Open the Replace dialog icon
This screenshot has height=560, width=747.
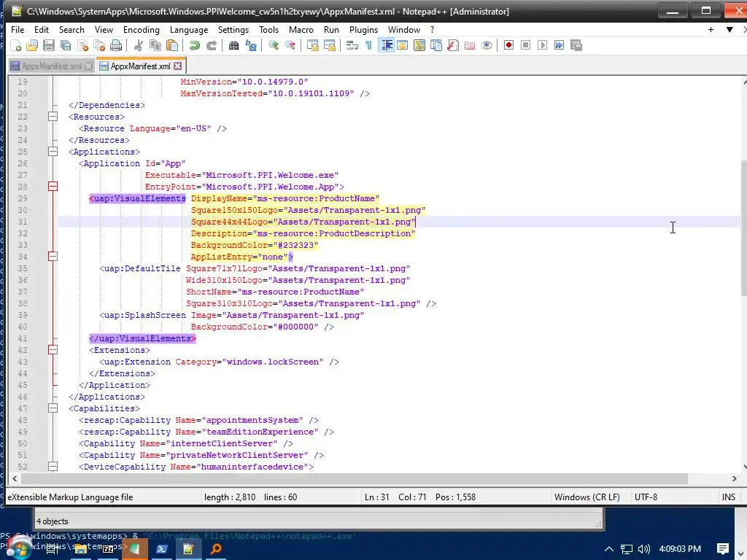[x=251, y=45]
